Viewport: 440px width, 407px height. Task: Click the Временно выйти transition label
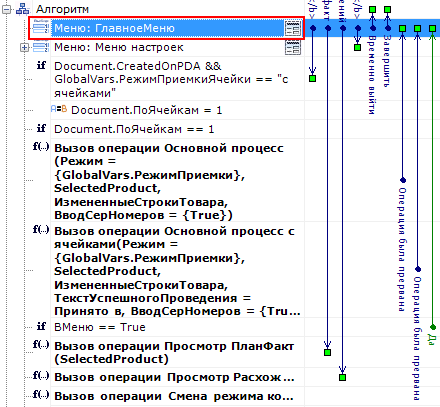pyautogui.click(x=372, y=74)
